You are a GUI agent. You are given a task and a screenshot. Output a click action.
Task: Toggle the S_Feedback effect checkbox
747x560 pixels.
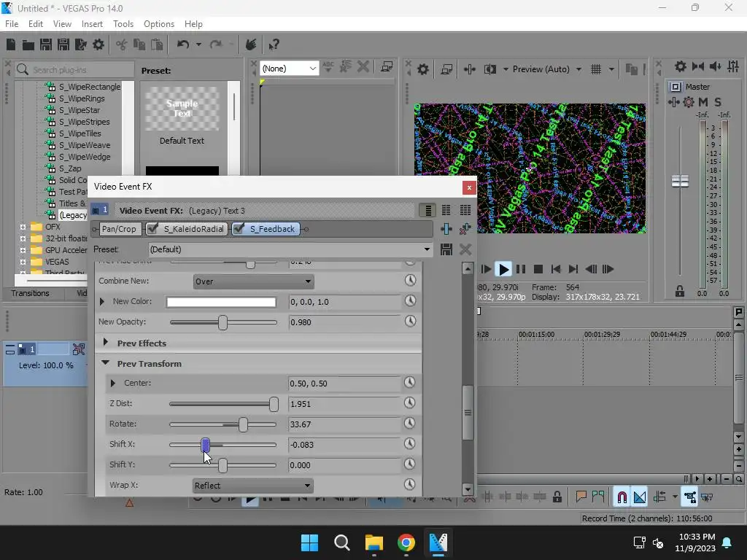(239, 229)
